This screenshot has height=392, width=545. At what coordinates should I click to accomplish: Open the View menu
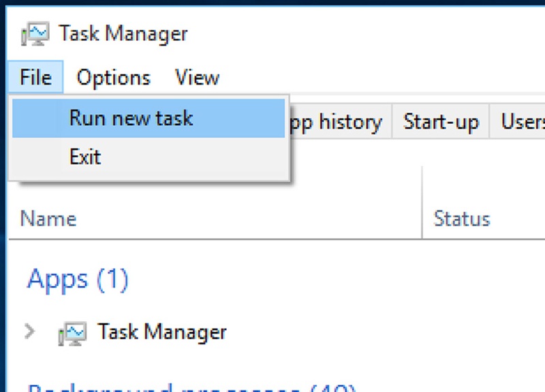(196, 78)
